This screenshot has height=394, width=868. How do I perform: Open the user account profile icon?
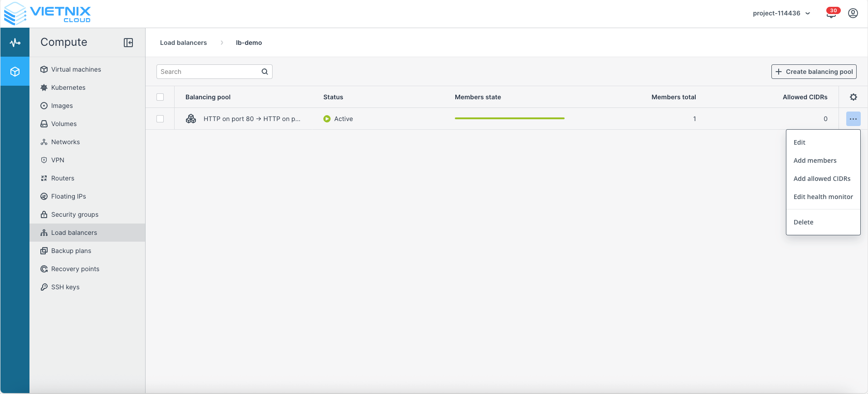tap(853, 13)
